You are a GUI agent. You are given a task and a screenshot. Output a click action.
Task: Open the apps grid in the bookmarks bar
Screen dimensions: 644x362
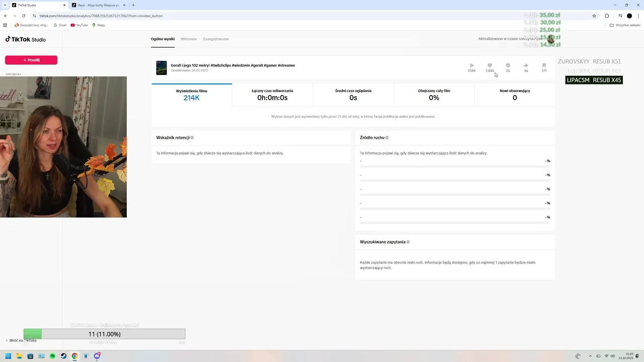6,25
